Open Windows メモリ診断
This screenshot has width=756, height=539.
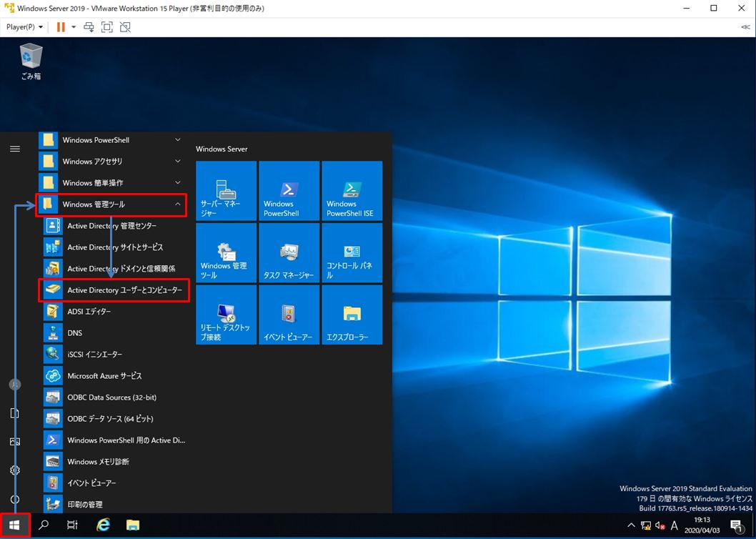pyautogui.click(x=115, y=462)
